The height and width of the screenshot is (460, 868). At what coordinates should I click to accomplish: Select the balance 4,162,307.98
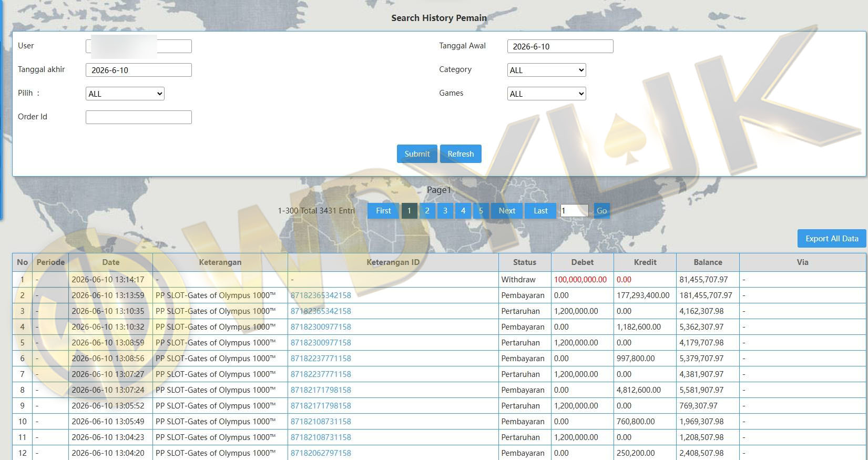click(x=701, y=311)
